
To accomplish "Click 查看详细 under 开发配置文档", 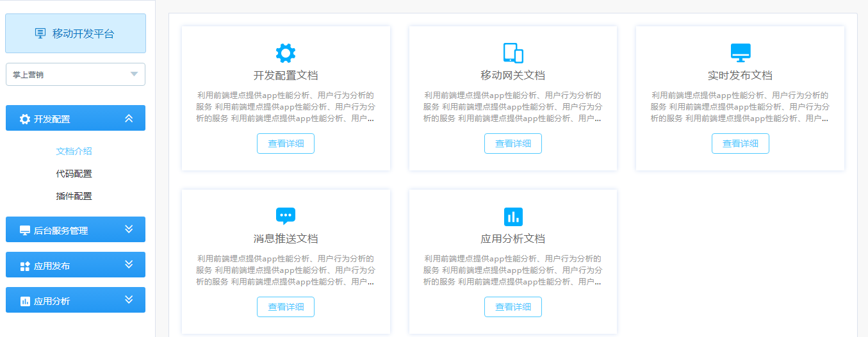I will (x=286, y=144).
